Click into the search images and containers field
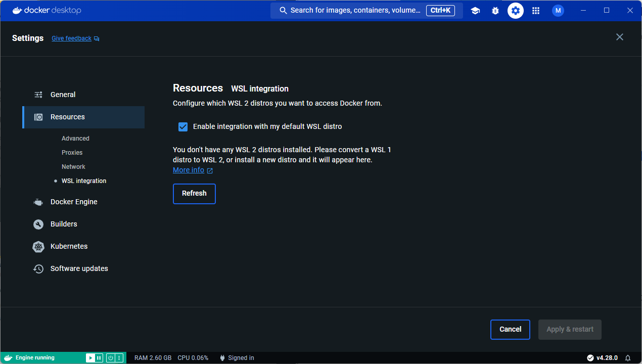 click(x=366, y=11)
